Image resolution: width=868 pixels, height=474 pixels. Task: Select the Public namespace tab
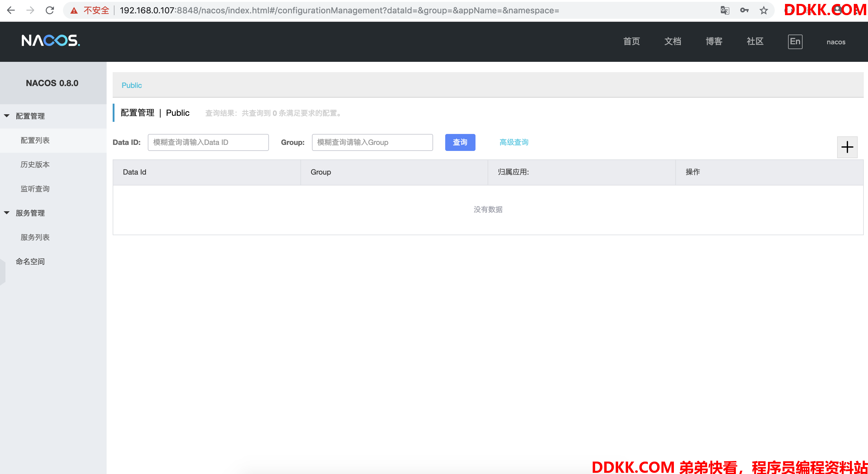point(132,85)
